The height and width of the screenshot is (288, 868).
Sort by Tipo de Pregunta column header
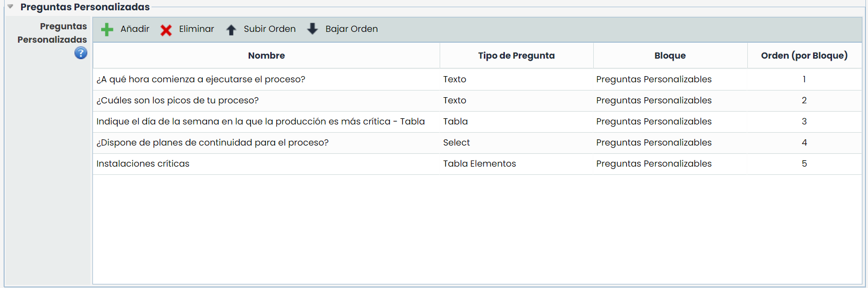[x=516, y=56]
